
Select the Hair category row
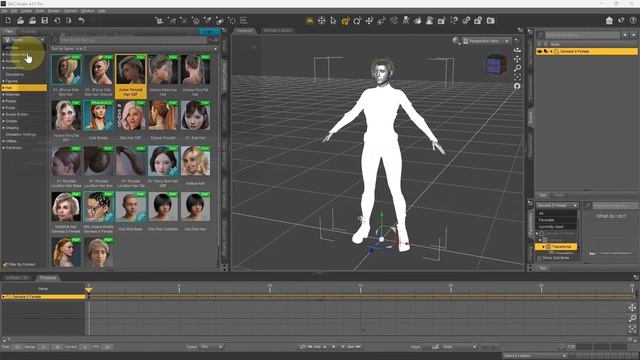tap(24, 88)
